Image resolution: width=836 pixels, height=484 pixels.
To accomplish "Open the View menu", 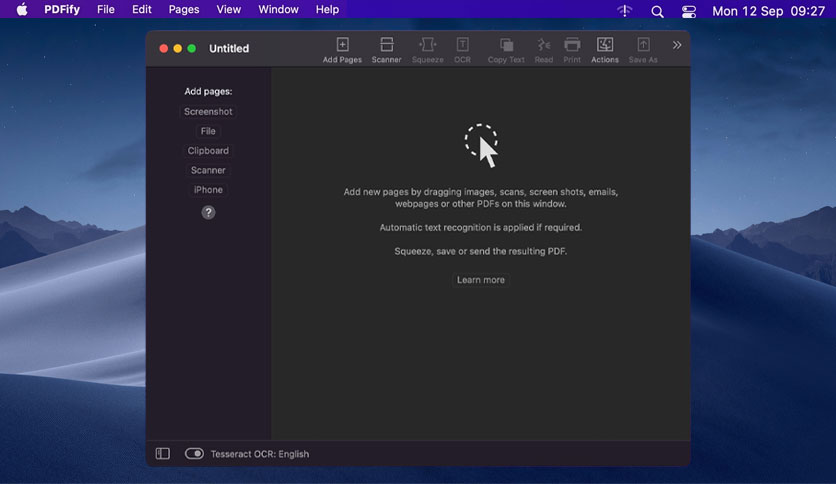I will pyautogui.click(x=228, y=10).
